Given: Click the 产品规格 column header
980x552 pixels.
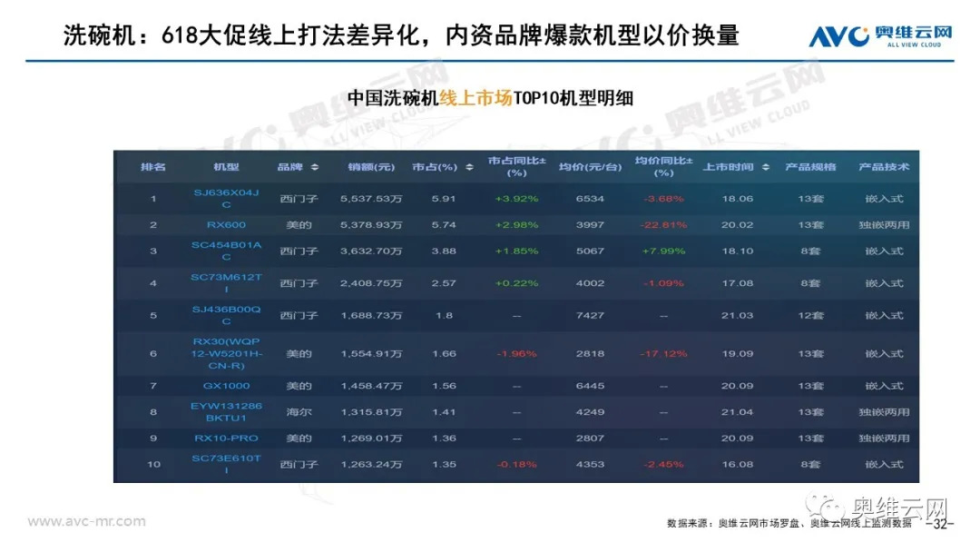Looking at the screenshot, I should 810,167.
